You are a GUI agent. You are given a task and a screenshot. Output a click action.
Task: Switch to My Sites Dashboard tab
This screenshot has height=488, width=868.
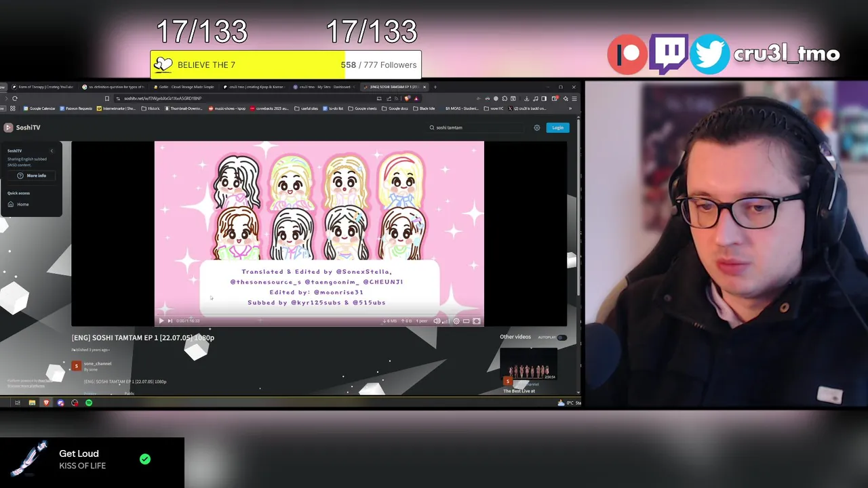pyautogui.click(x=324, y=87)
